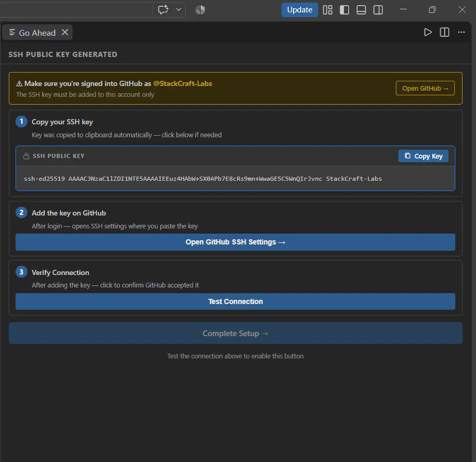Image resolution: width=476 pixels, height=462 pixels.
Task: Click the warning triangle icon in banner
Action: [x=19, y=83]
